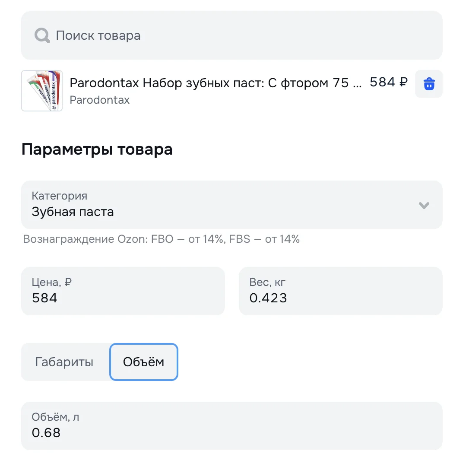Delete the Parodontax product with trash icon

(428, 84)
